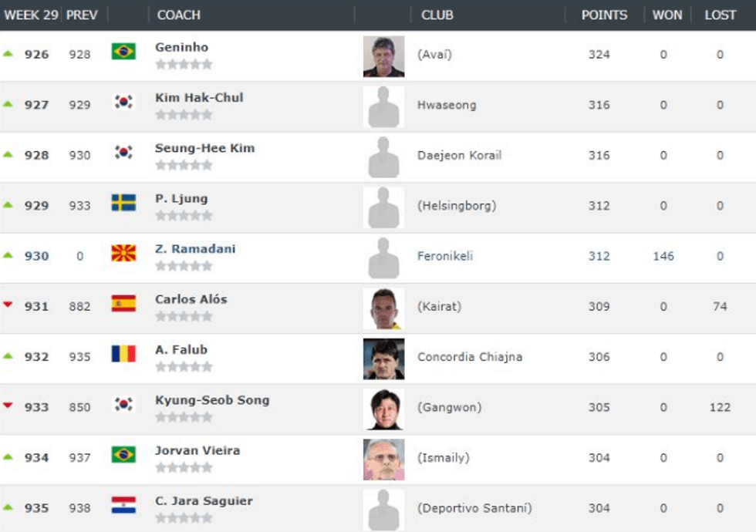Click Romania flag beside A. Falub
This screenshot has width=756, height=532.
coord(123,354)
